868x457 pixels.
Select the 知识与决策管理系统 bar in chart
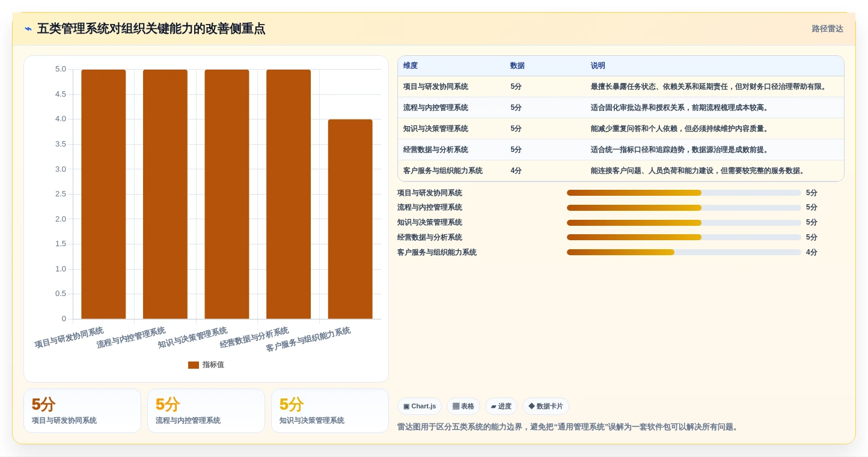pyautogui.click(x=227, y=194)
